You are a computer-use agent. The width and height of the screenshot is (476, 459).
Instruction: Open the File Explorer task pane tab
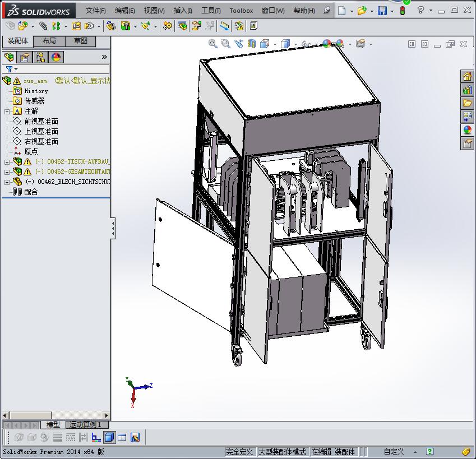click(x=467, y=103)
